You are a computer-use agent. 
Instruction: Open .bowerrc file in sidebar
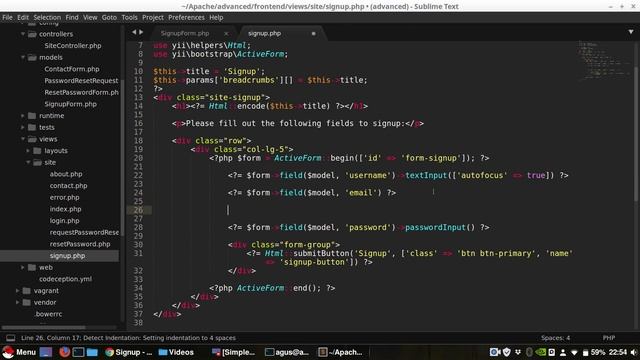tap(48, 314)
